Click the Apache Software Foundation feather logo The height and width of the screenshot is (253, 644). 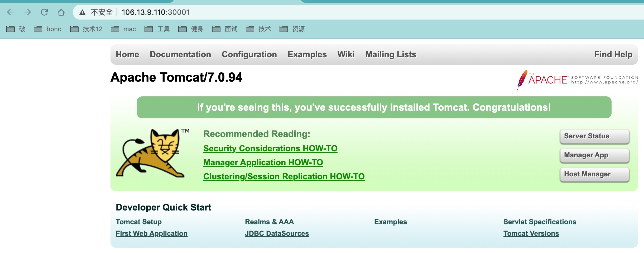click(578, 80)
